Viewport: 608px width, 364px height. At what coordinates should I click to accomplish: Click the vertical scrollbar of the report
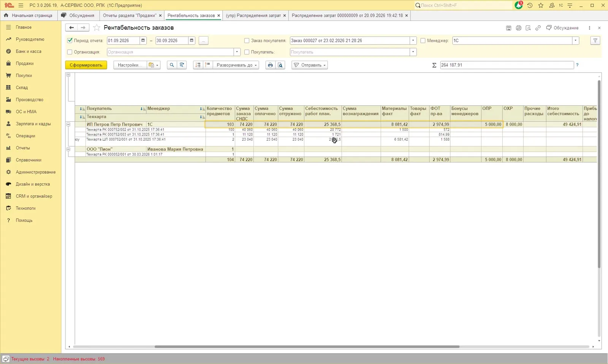point(599,174)
